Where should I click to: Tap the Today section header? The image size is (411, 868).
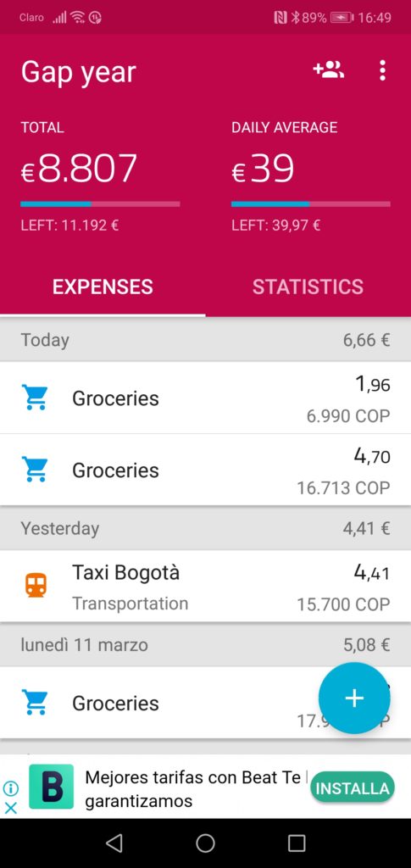[x=205, y=339]
